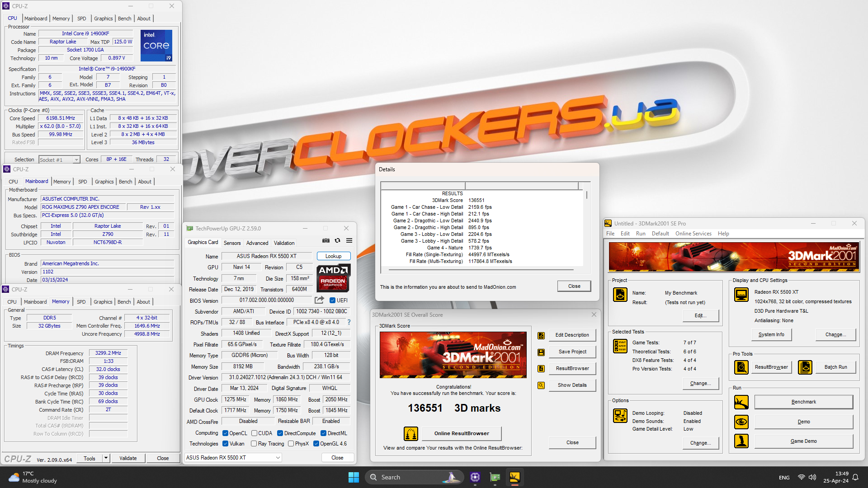Click the Edit button in Project section
868x488 pixels.
click(x=701, y=316)
